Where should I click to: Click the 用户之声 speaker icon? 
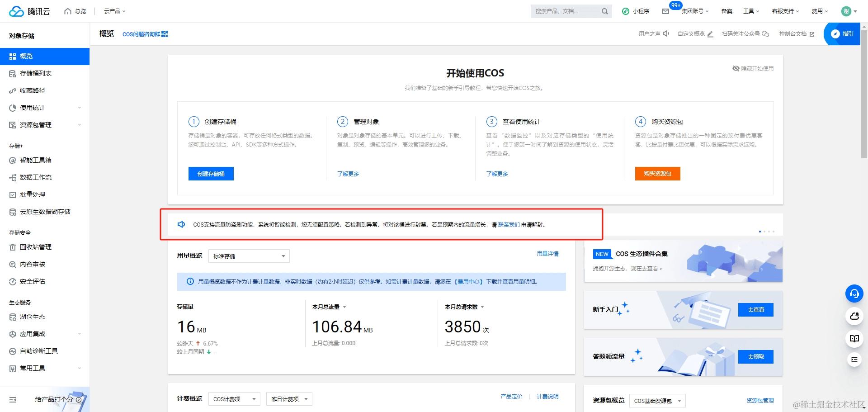point(666,34)
